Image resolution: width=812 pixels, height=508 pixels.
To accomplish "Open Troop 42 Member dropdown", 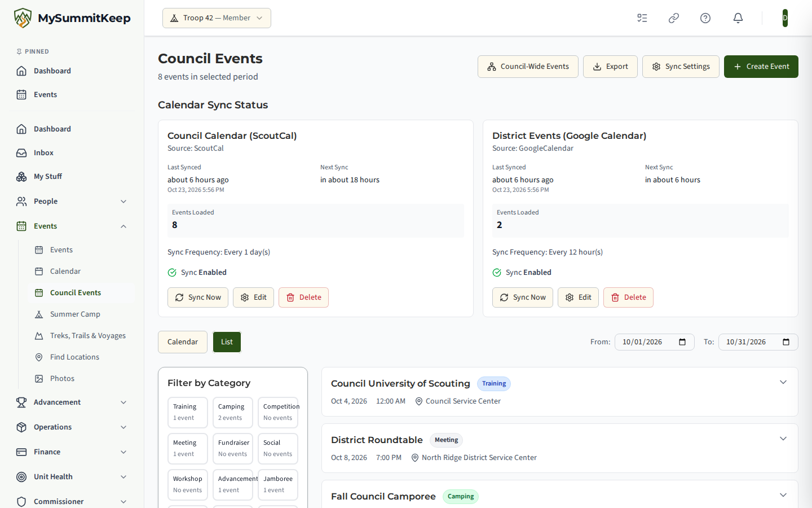I will click(x=217, y=18).
